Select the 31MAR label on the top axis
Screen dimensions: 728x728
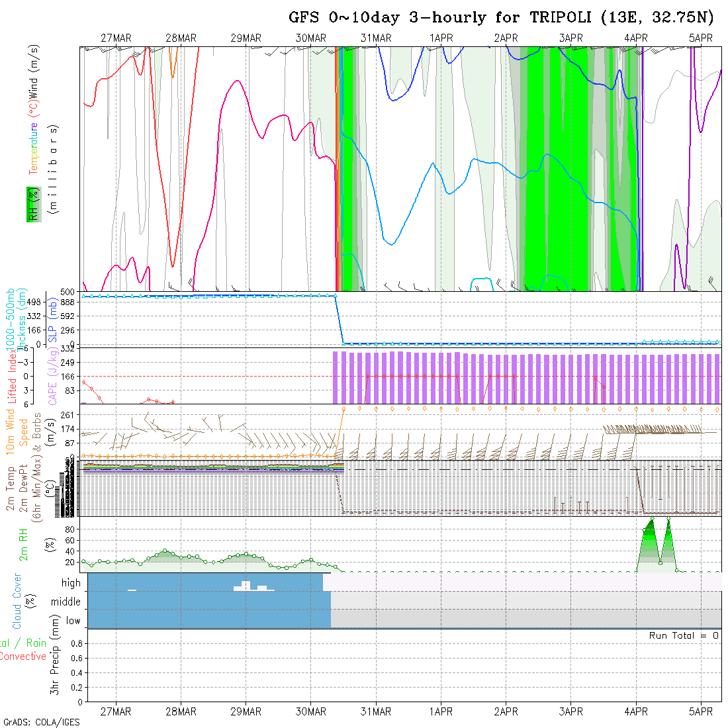click(x=376, y=38)
